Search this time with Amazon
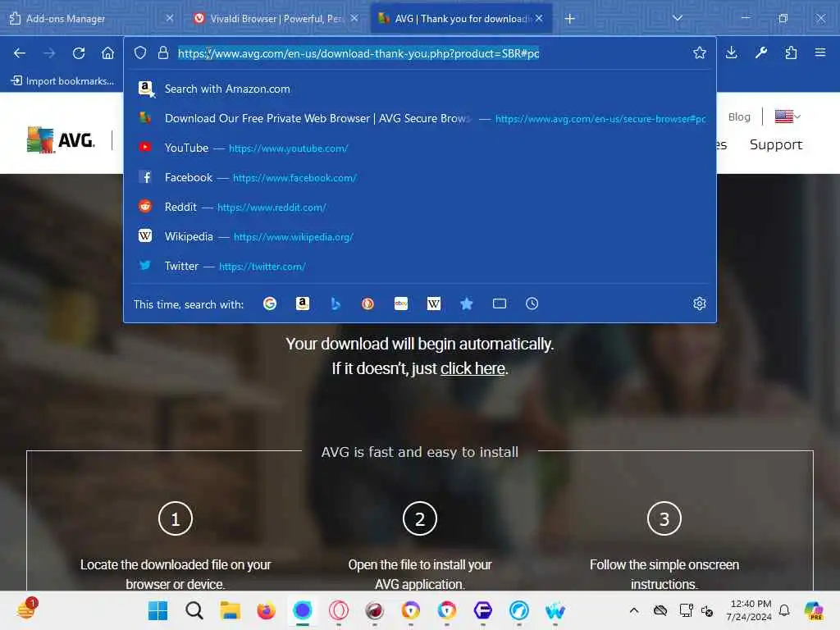Image resolution: width=840 pixels, height=630 pixels. (x=303, y=304)
